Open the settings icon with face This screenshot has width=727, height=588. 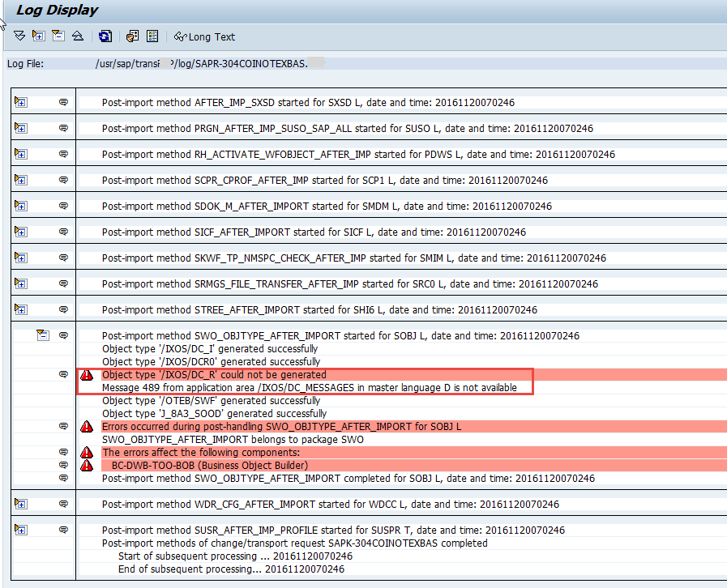pos(133,36)
